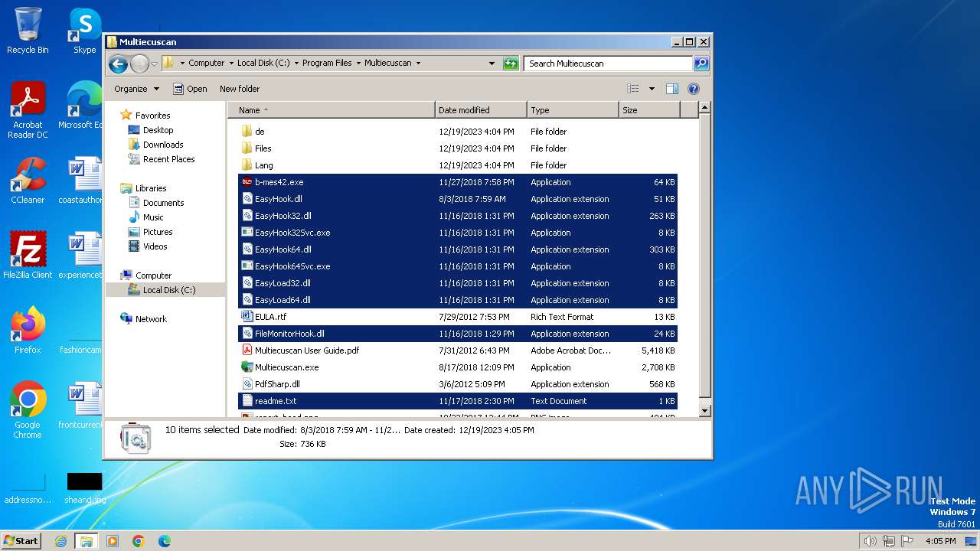Select Downloads in navigation pane
The width and height of the screenshot is (980, 551).
[163, 145]
